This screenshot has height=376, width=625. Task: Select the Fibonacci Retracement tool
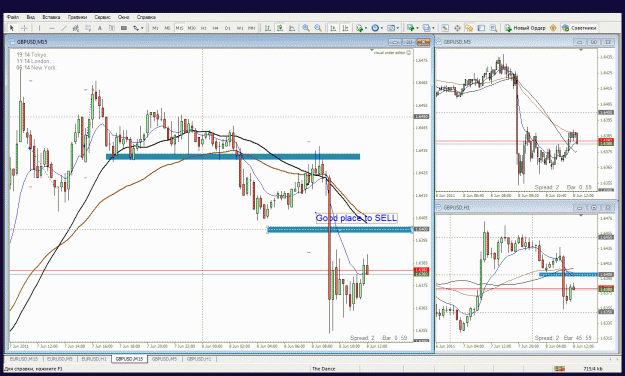tap(88, 28)
